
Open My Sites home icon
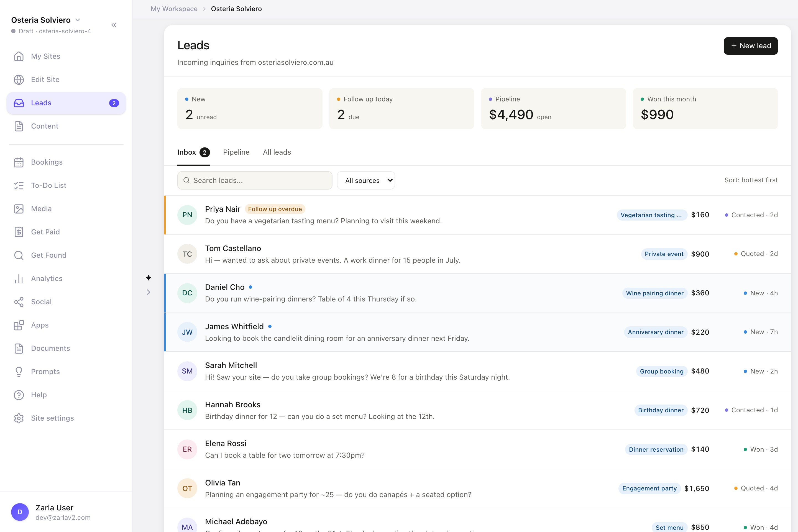point(19,56)
